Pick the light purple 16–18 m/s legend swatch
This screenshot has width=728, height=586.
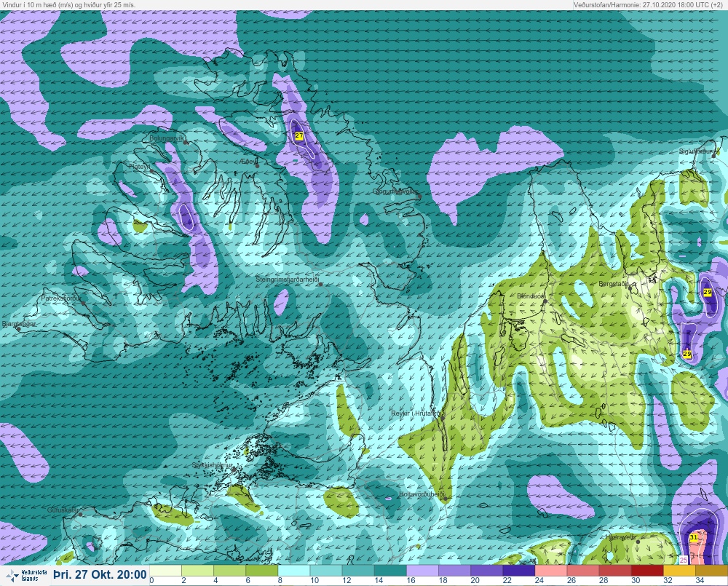pyautogui.click(x=422, y=571)
